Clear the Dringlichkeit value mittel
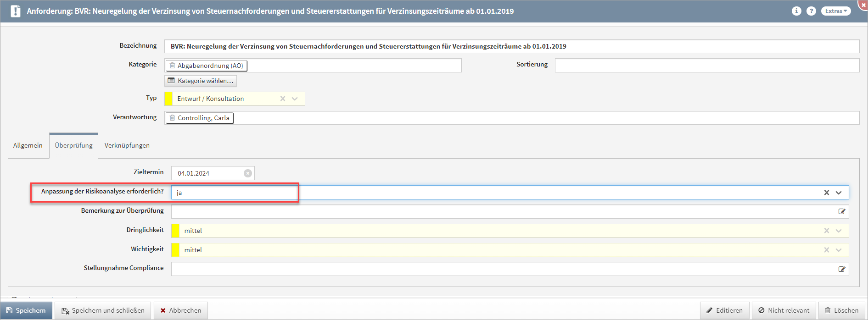This screenshot has height=320, width=868. [827, 231]
